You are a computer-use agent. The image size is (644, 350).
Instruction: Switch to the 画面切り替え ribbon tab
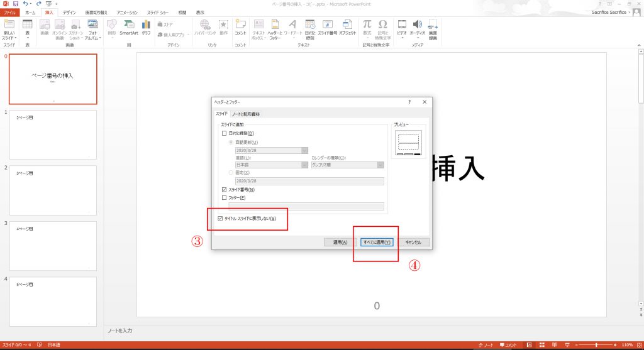[x=96, y=13]
